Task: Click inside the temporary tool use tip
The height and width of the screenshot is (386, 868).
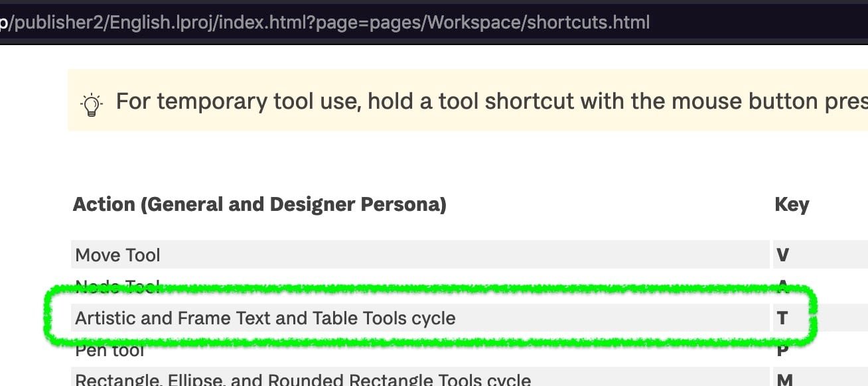Action: [x=398, y=101]
